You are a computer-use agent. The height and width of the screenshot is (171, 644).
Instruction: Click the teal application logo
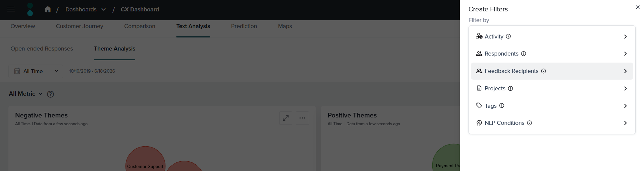(30, 9)
